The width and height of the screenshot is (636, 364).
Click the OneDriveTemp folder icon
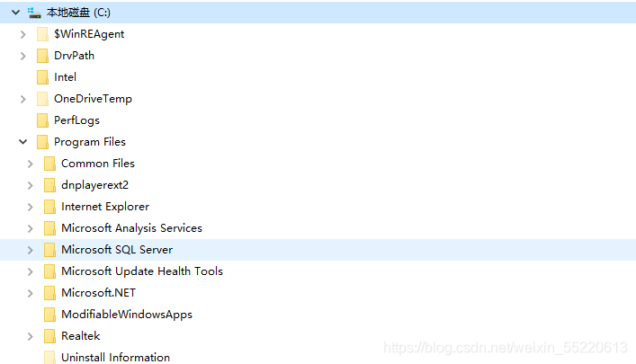42,99
